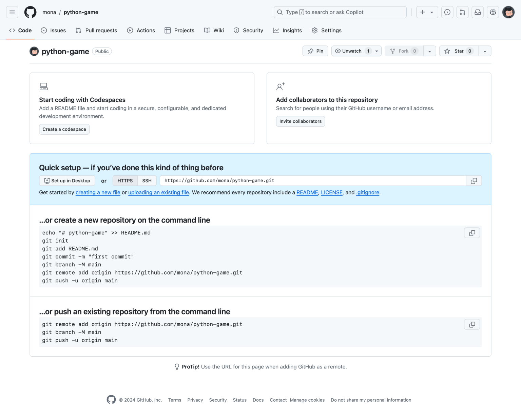Copy the existing repository push commands

472,324
